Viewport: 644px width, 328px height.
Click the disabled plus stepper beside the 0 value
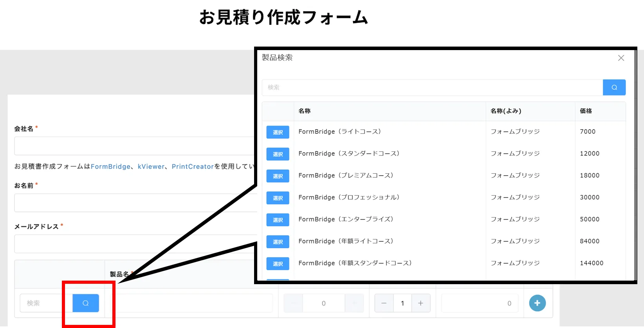point(354,303)
